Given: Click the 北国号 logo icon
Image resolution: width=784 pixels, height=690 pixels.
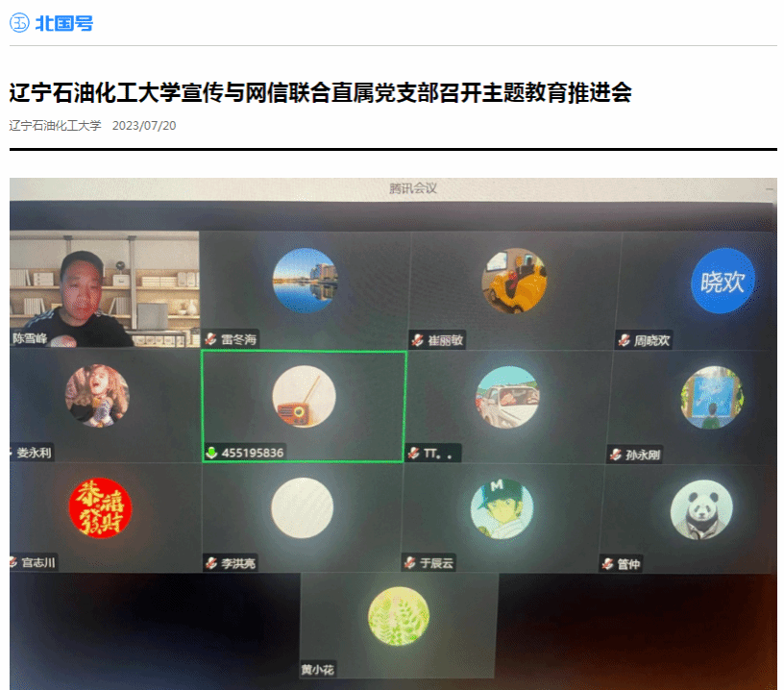Looking at the screenshot, I should pos(19,23).
